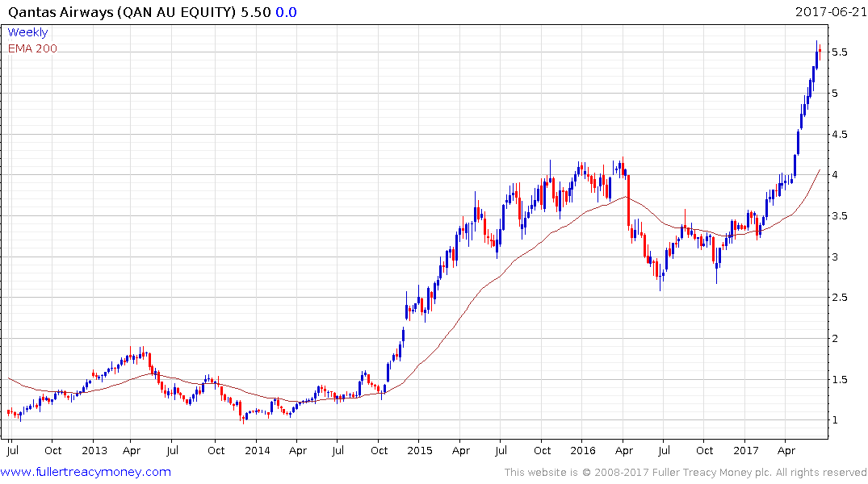The width and height of the screenshot is (868, 484).
Task: Select the 'Weekly' interval label
Action: point(27,32)
